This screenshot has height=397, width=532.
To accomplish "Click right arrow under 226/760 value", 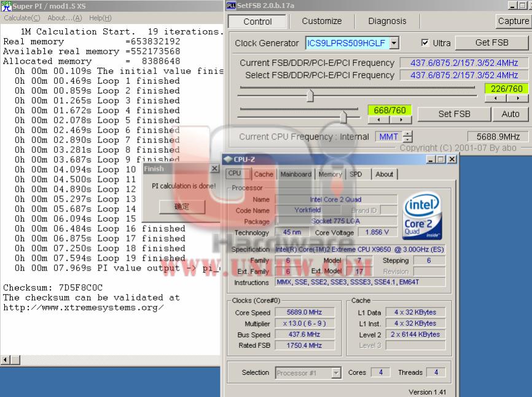I will point(517,98).
